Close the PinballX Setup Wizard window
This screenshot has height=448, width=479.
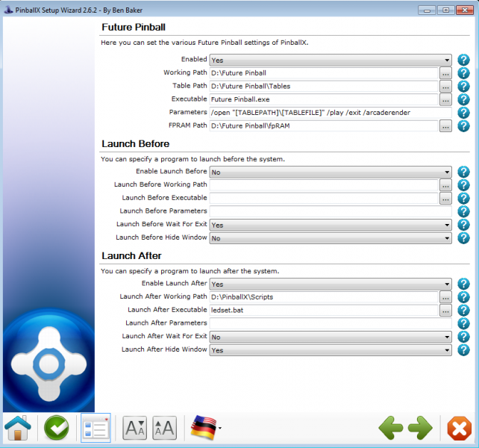tap(465, 10)
